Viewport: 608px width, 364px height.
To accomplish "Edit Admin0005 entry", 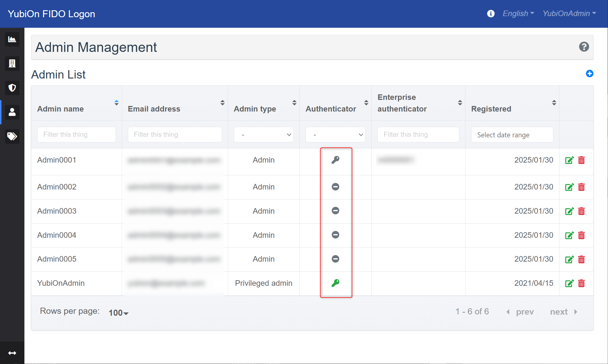I will pos(569,259).
